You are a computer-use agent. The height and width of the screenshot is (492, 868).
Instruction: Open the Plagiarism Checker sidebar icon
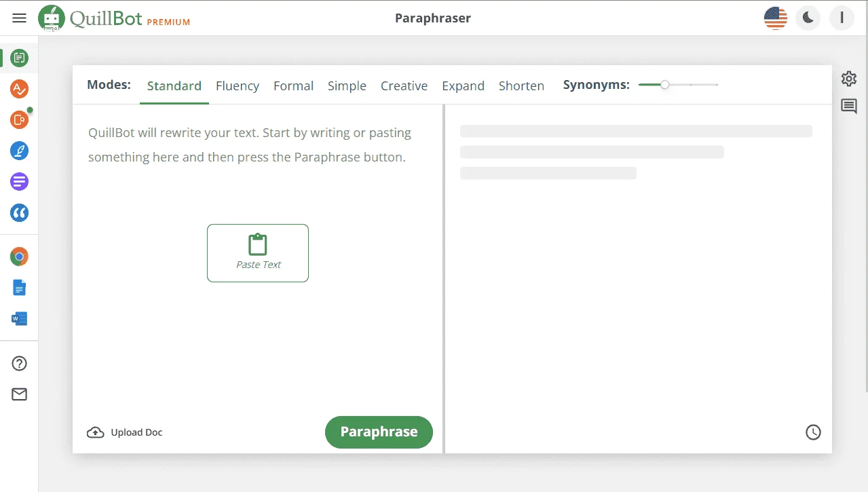(20, 120)
